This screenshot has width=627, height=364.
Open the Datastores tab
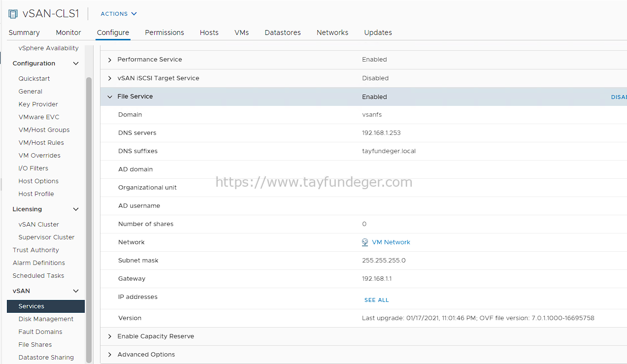coord(283,33)
